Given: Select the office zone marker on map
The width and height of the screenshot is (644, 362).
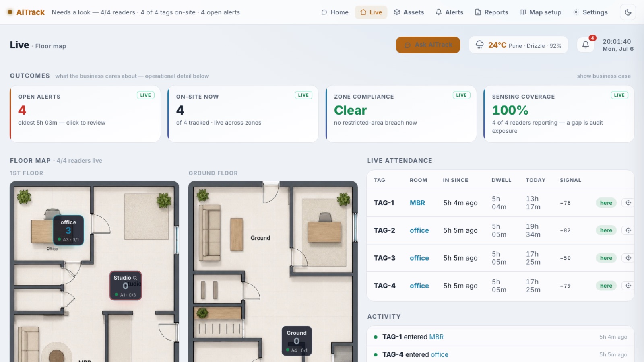Looking at the screenshot, I should [x=68, y=230].
